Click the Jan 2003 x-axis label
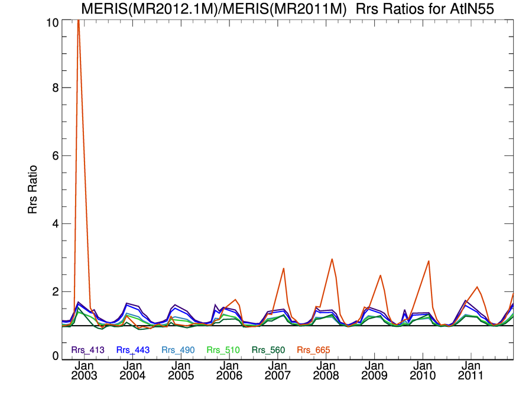Screen dimensions: 532x399 [84, 371]
